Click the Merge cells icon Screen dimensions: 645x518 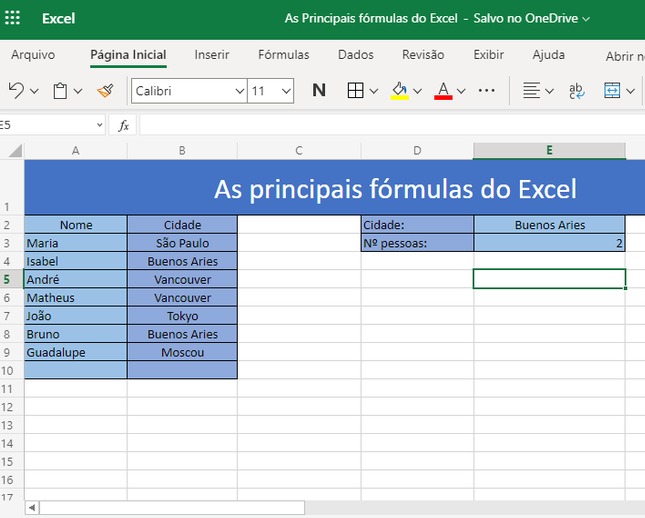pyautogui.click(x=612, y=90)
